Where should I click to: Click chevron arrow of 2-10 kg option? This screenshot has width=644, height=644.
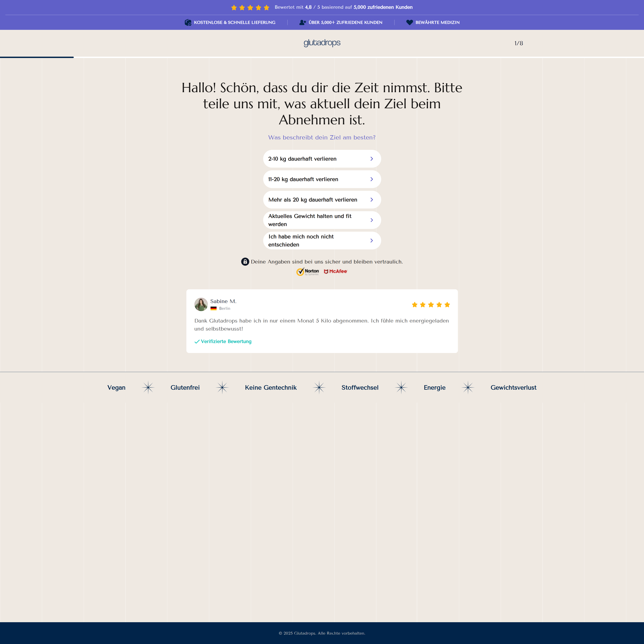(x=371, y=159)
